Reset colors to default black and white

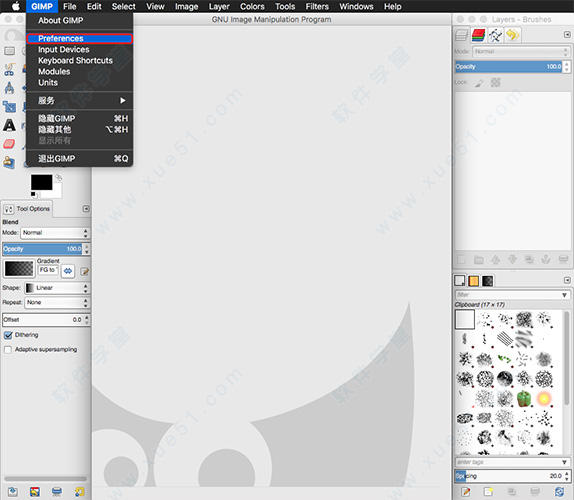pos(34,194)
